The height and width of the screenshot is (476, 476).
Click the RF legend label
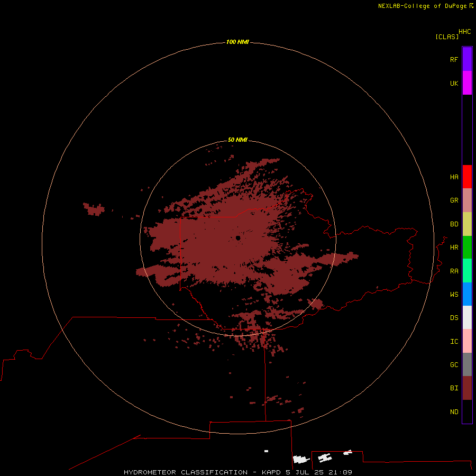point(454,59)
